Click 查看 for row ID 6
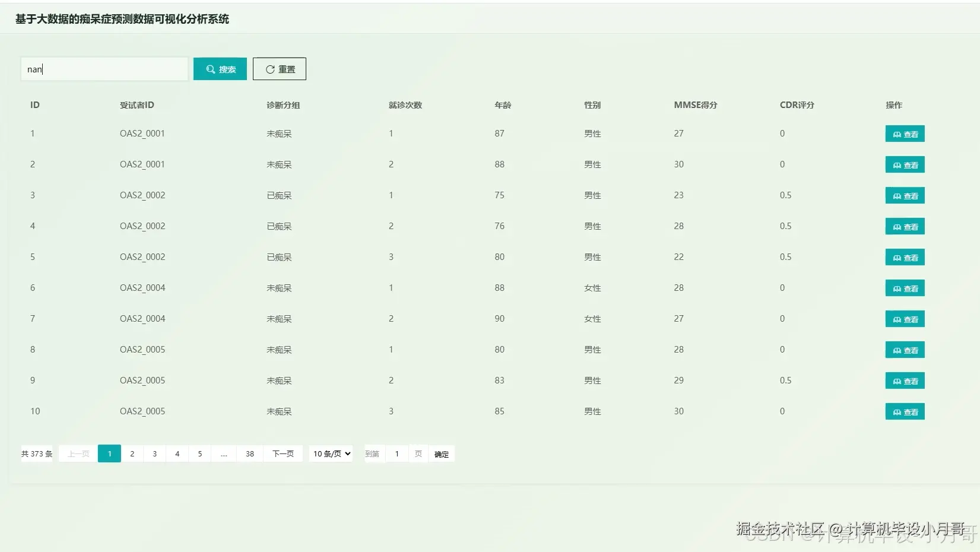The height and width of the screenshot is (552, 980). tap(905, 288)
